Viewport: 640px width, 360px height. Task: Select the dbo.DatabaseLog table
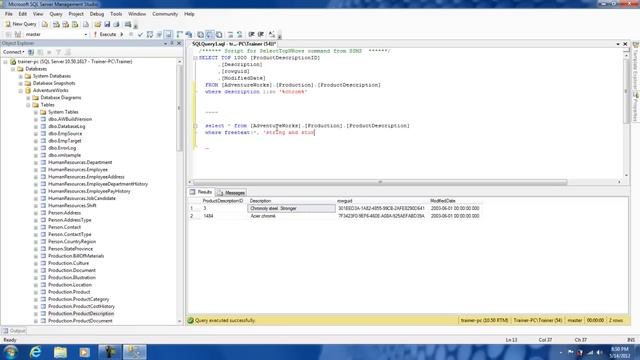point(67,127)
